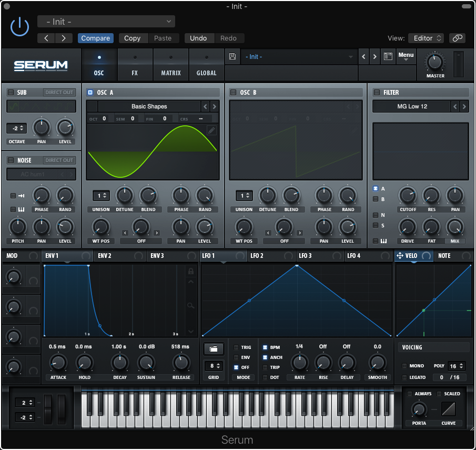Adjust the MASTER volume knob

point(435,62)
